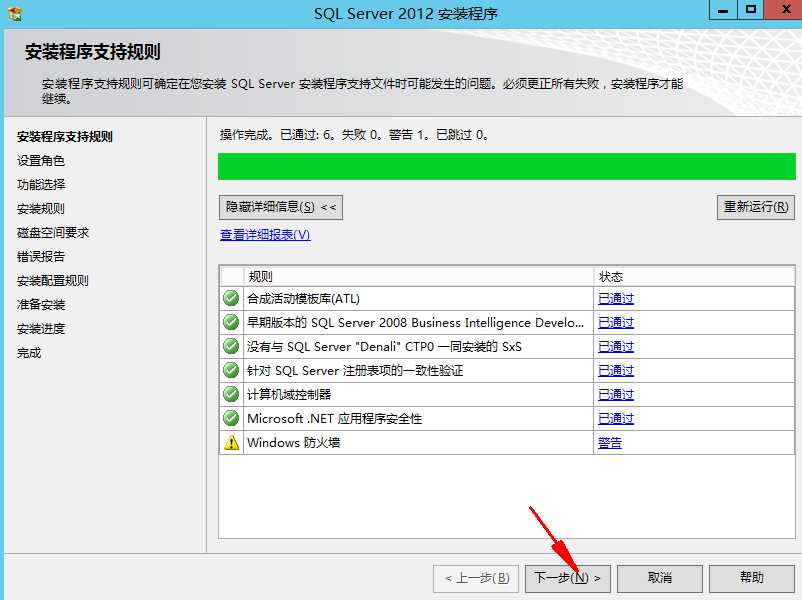Select rule text 计算机域控制器
Image resolution: width=802 pixels, height=600 pixels.
click(x=289, y=394)
